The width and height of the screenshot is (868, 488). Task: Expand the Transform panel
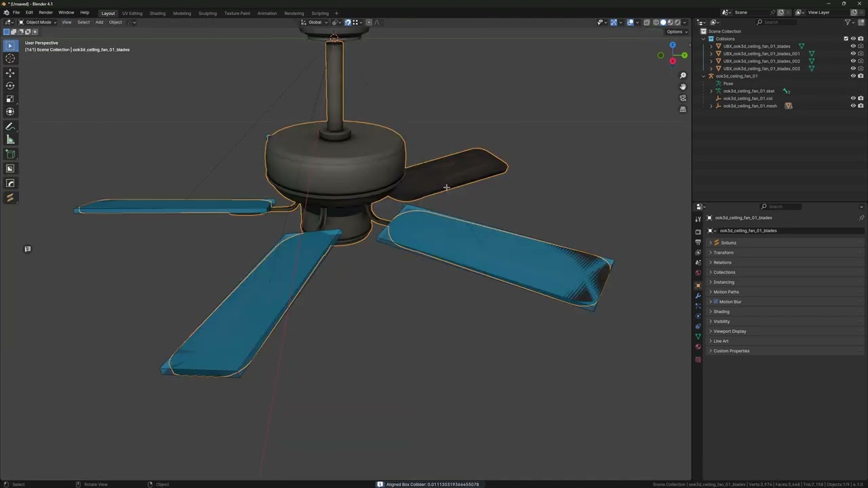click(785, 252)
